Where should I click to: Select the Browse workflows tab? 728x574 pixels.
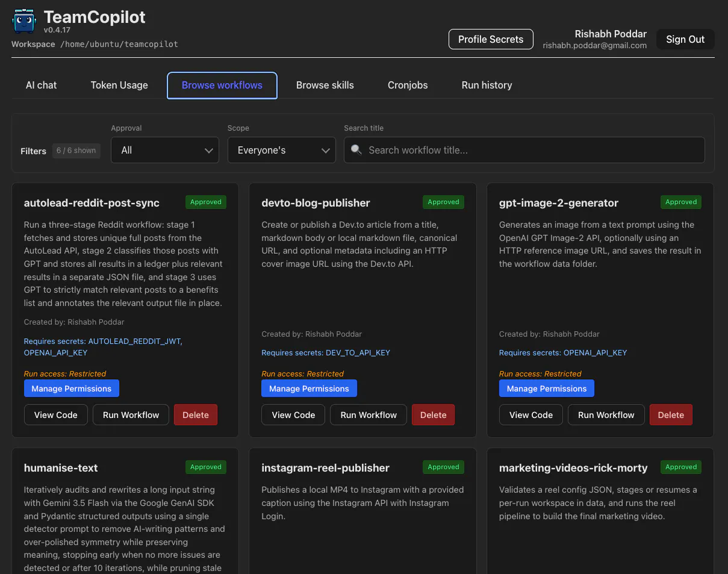[x=222, y=85]
